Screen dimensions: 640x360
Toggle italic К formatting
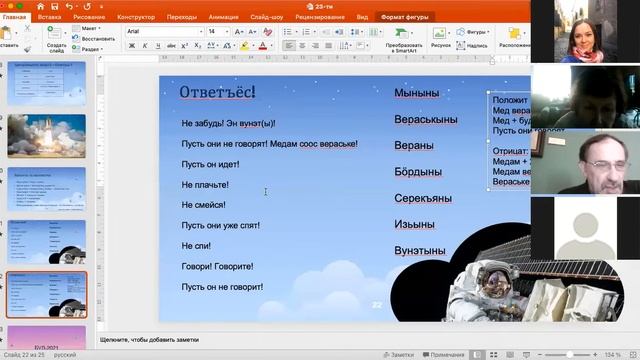pyautogui.click(x=145, y=46)
